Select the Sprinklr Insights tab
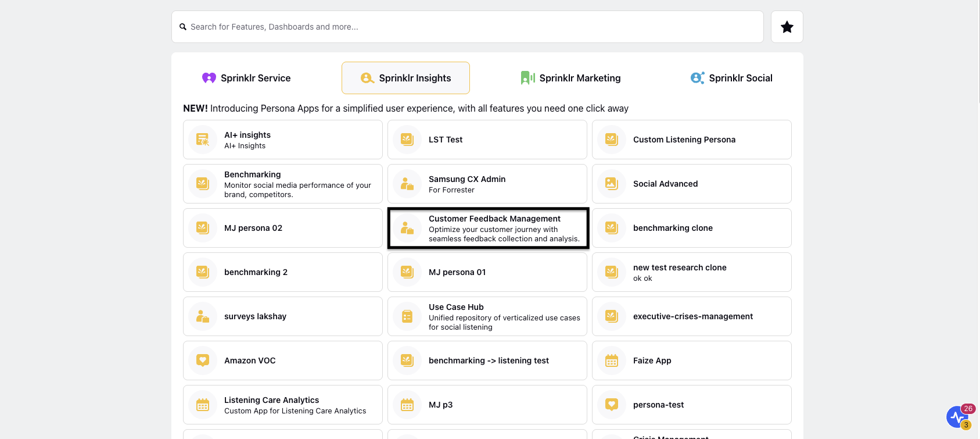 [x=405, y=78]
